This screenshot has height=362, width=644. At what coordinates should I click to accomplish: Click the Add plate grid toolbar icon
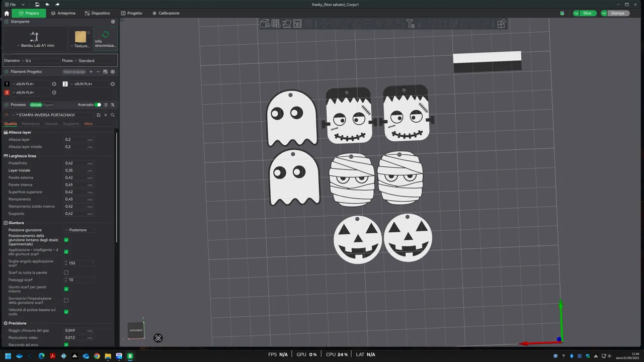pyautogui.click(x=276, y=24)
